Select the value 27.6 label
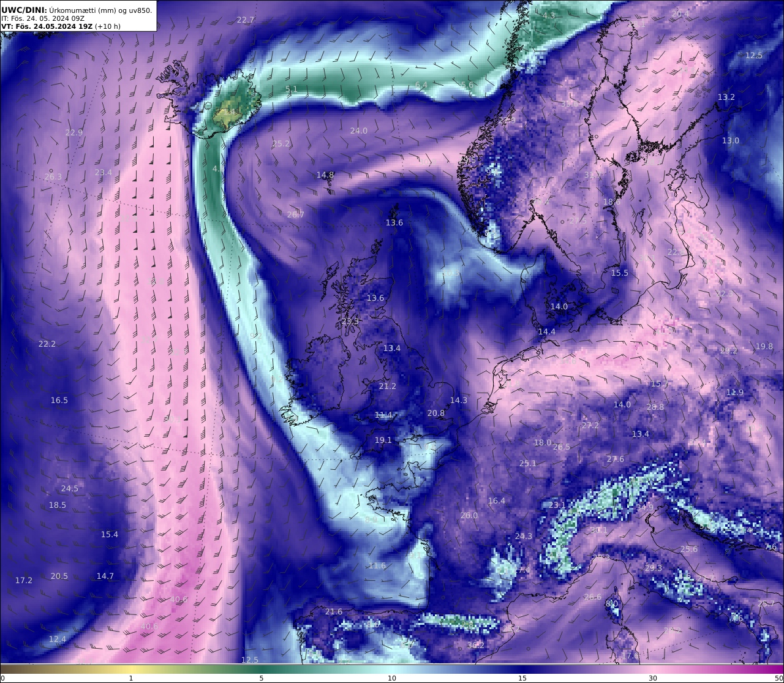784x683 pixels. tap(616, 459)
